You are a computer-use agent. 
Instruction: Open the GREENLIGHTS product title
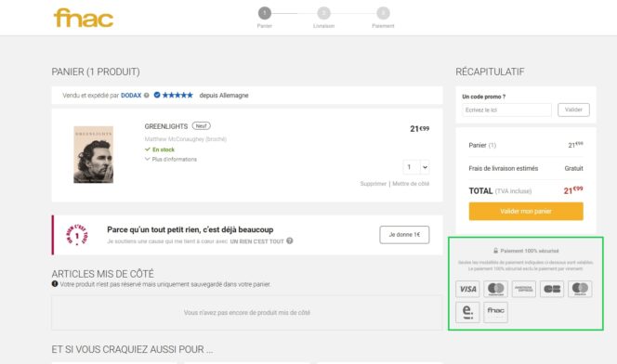(x=166, y=126)
